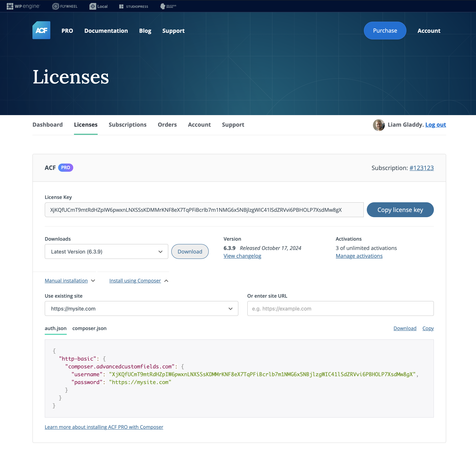Open the Latest Version downloads dropdown
Image resolution: width=476 pixels, height=450 pixels.
click(106, 251)
